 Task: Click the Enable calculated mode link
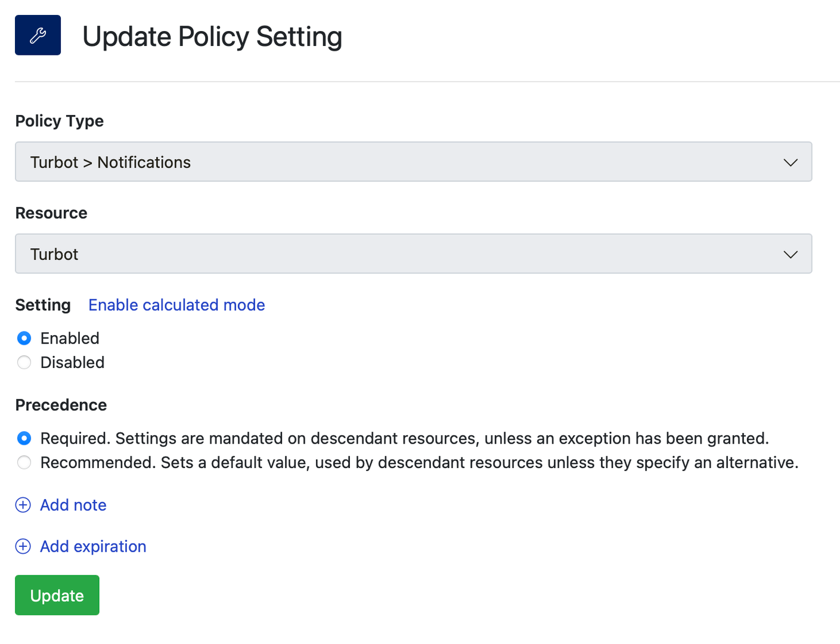click(x=176, y=305)
